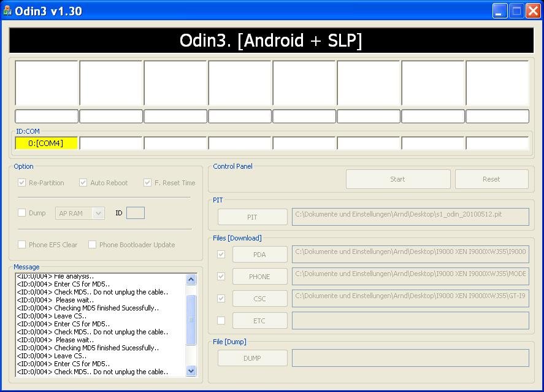
Task: Click the "Message" group label
Action: 26,267
